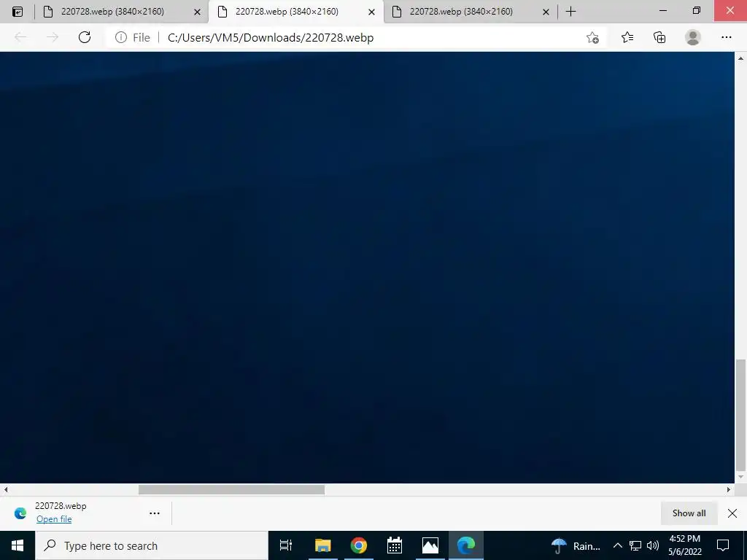
Task: Click Microsoft Edge taskbar icon
Action: (466, 545)
